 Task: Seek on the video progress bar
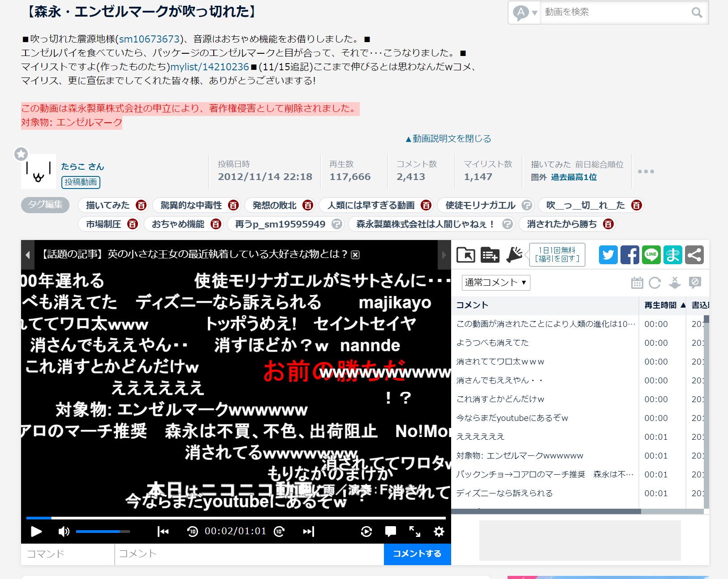236,518
